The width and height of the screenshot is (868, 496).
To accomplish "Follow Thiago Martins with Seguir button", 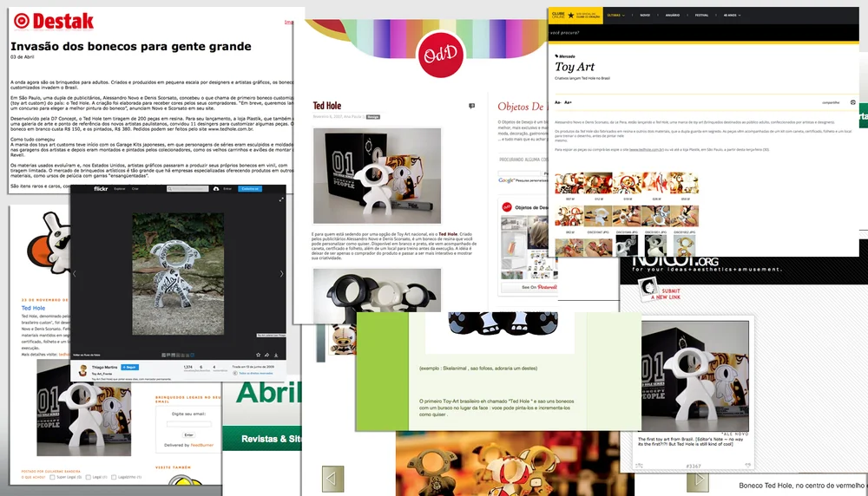I will [x=129, y=367].
